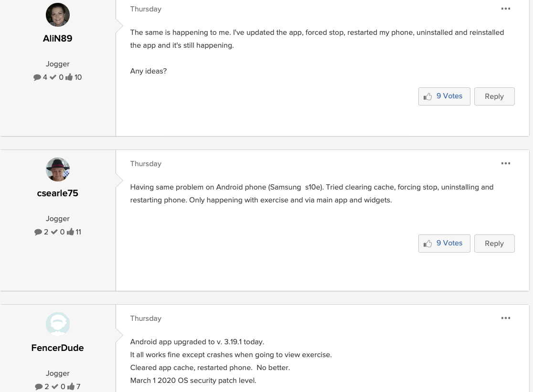Click the thumbs-up icon on AliN89's post
This screenshot has width=533, height=392.
coord(427,96)
